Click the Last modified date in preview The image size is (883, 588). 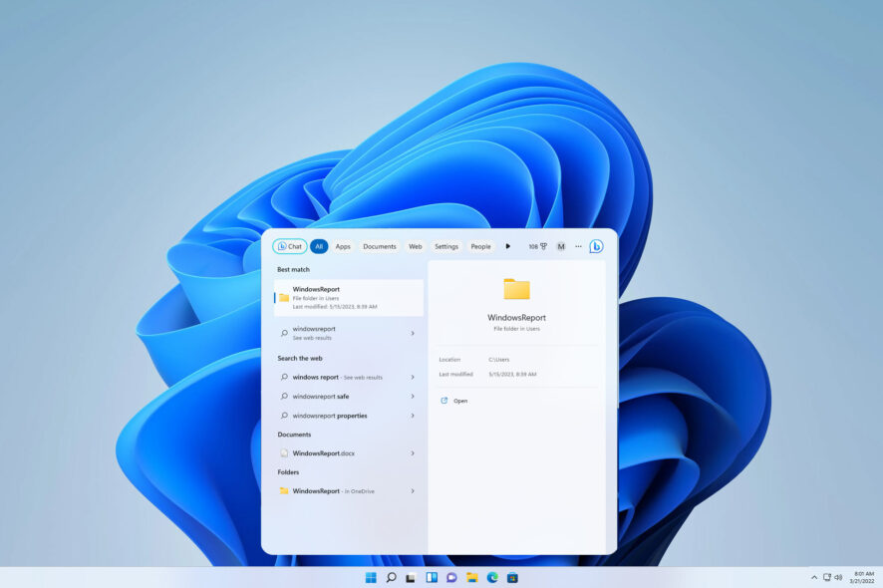click(512, 374)
